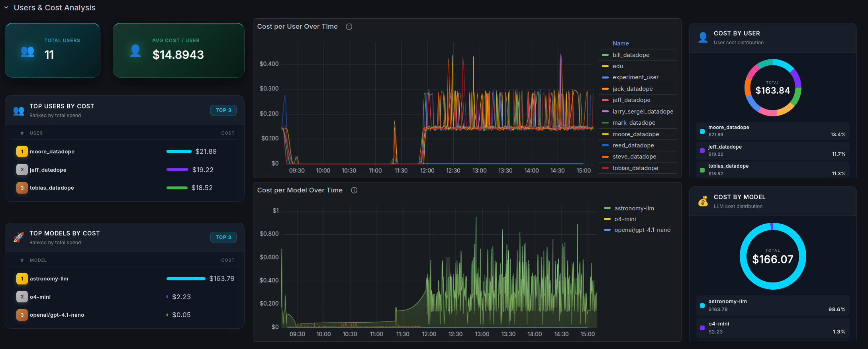Sort the user chart legend by Name header

pyautogui.click(x=621, y=43)
